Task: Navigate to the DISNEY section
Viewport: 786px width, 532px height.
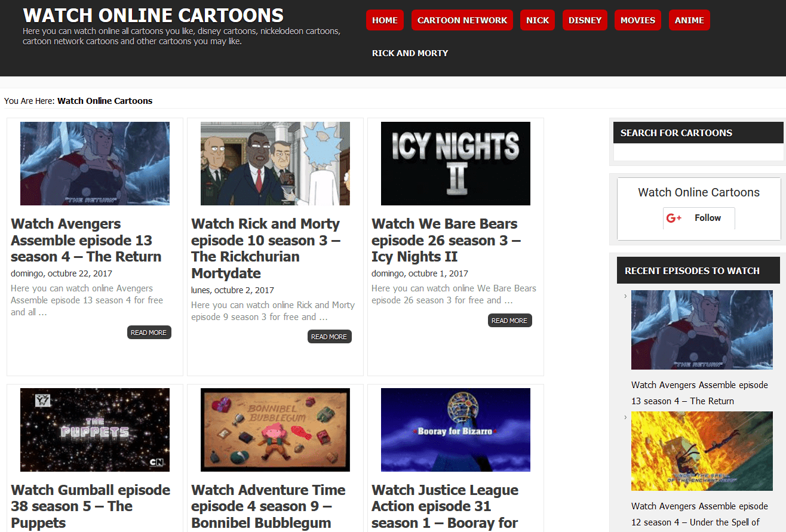Action: click(x=585, y=20)
